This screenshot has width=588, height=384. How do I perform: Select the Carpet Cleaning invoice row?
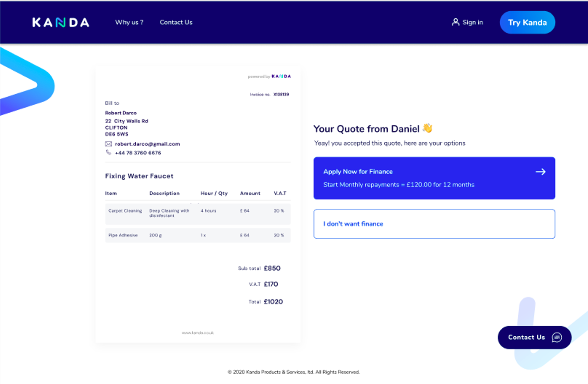198,214
